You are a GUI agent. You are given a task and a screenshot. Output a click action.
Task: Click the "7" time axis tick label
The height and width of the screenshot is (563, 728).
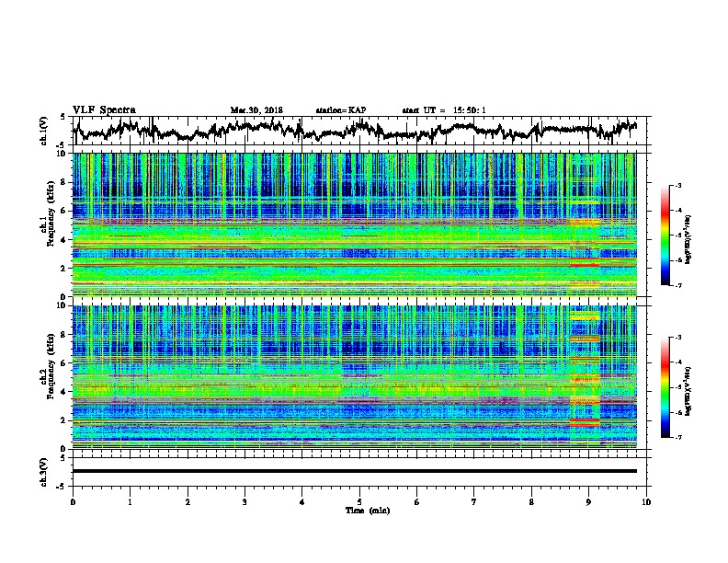click(x=474, y=502)
